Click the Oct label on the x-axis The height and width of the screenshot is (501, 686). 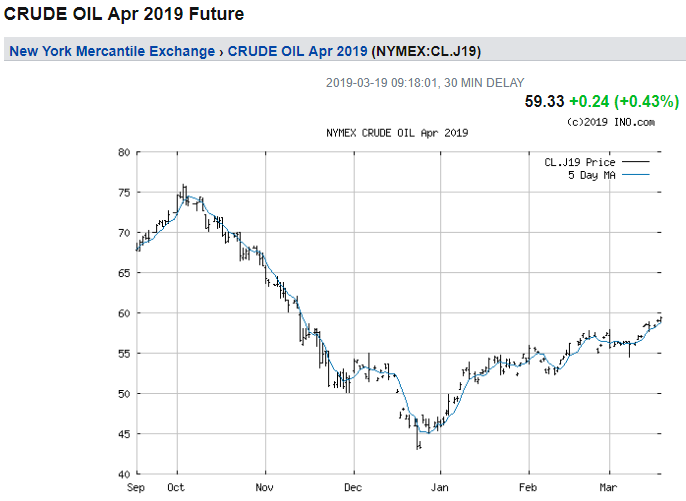(x=177, y=489)
